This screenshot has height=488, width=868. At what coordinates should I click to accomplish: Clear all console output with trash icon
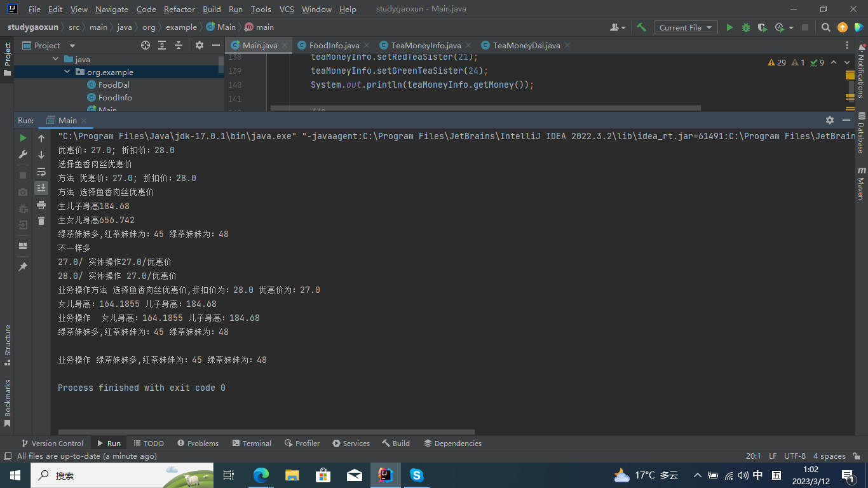coord(41,221)
